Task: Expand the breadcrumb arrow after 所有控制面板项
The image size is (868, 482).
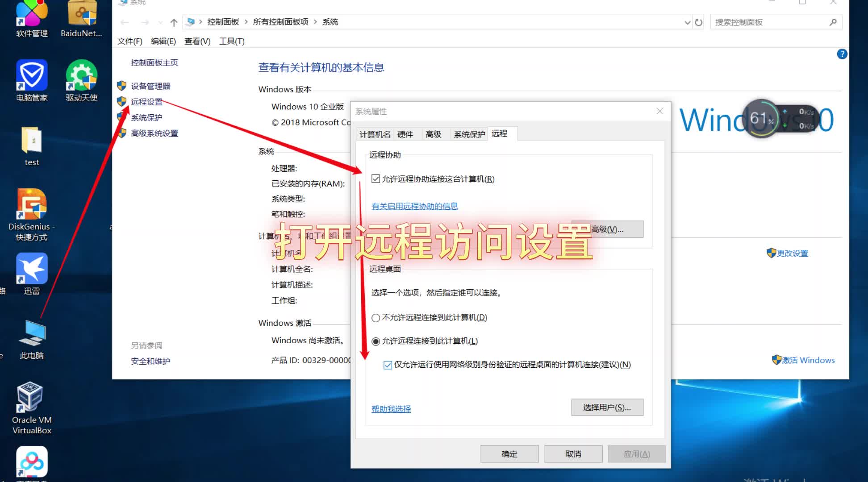Action: (x=316, y=21)
